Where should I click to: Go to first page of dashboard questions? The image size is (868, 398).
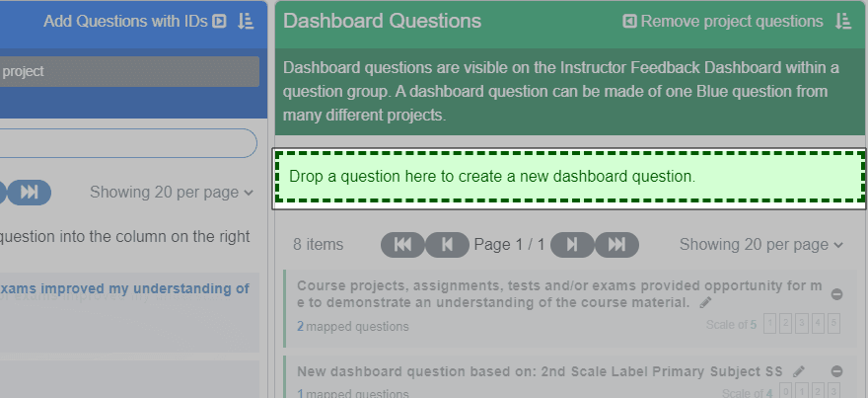402,245
